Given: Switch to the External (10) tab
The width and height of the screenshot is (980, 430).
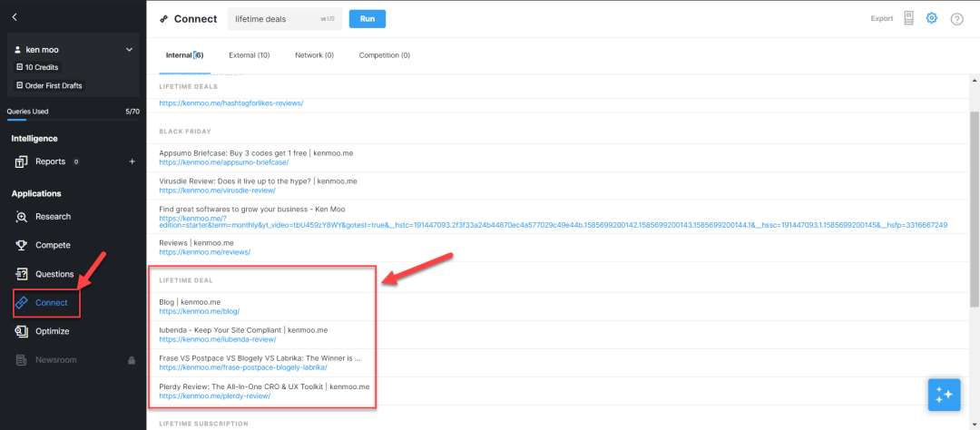Looking at the screenshot, I should click(250, 55).
